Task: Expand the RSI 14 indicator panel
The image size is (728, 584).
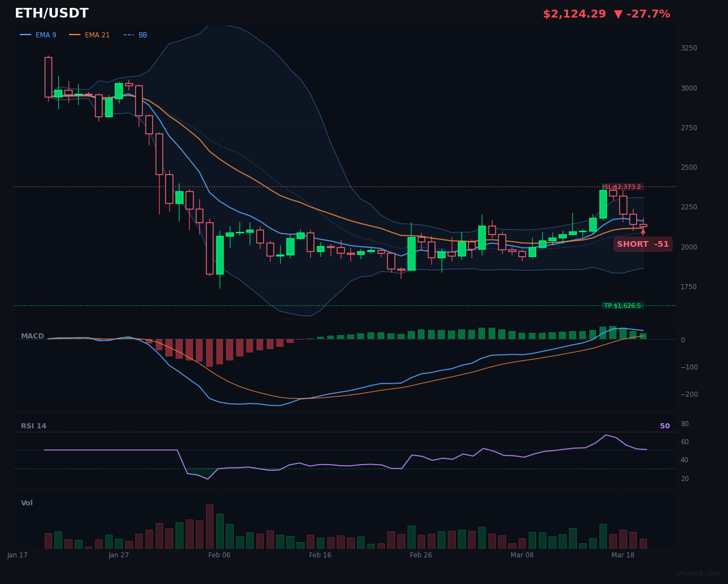Action: point(34,426)
